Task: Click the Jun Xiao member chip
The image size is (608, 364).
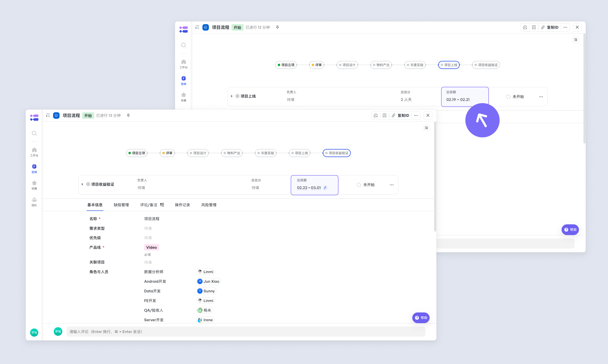Action: pos(209,281)
